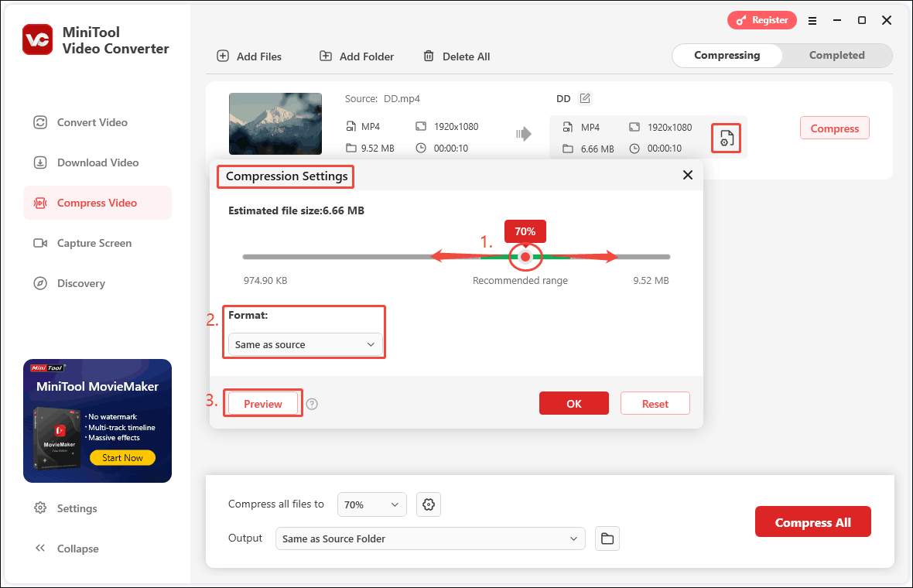The height and width of the screenshot is (588, 913).
Task: Edit the output name DD with pencil icon
Action: pyautogui.click(x=585, y=98)
